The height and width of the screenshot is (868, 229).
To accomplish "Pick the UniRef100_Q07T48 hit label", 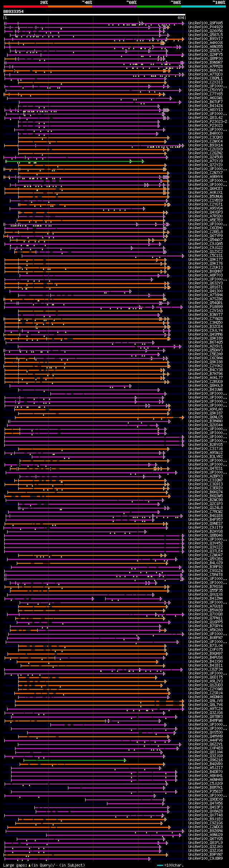I will tap(205, 815).
